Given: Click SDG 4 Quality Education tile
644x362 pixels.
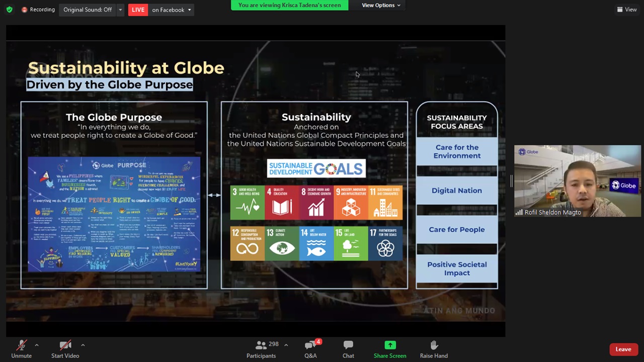Looking at the screenshot, I should [x=282, y=203].
